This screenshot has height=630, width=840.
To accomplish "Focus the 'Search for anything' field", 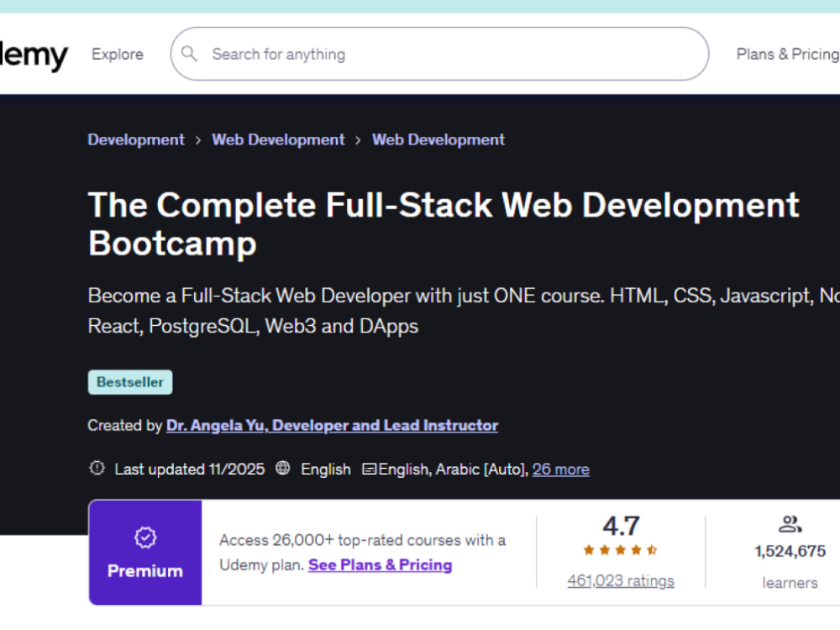I will (439, 54).
